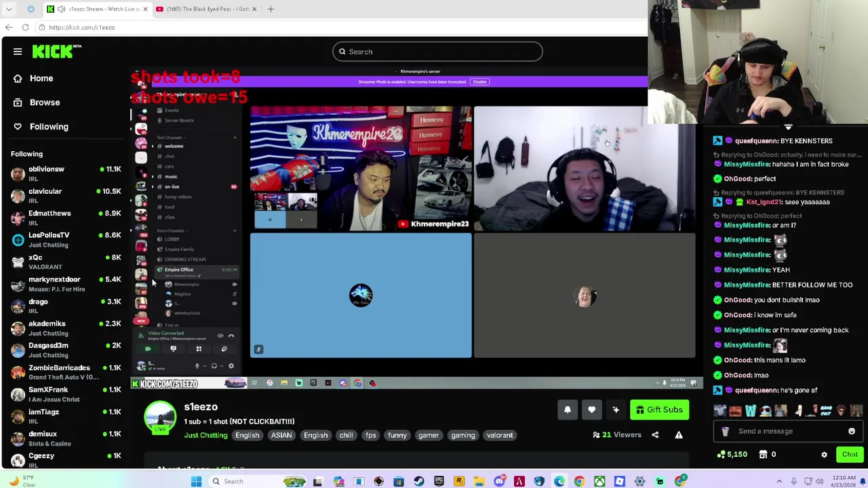Image resolution: width=868 pixels, height=488 pixels.
Task: Close the Black Eyed Peas tab
Action: 254,9
